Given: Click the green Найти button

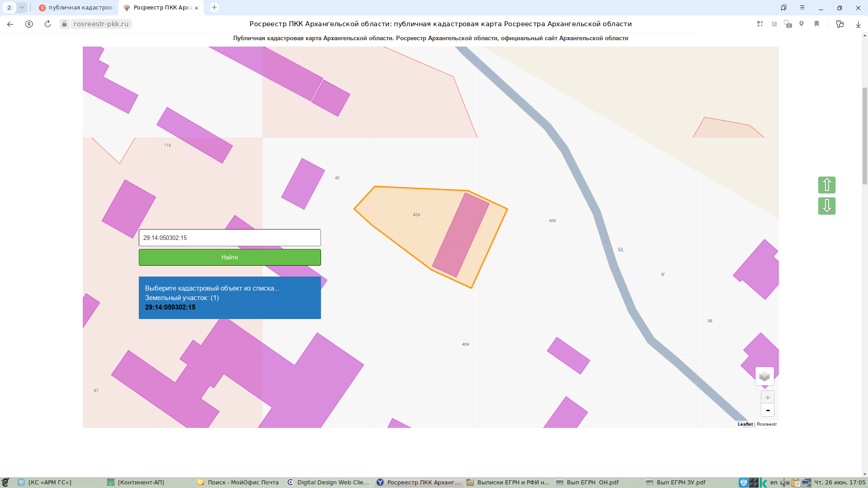Looking at the screenshot, I should click(x=230, y=257).
